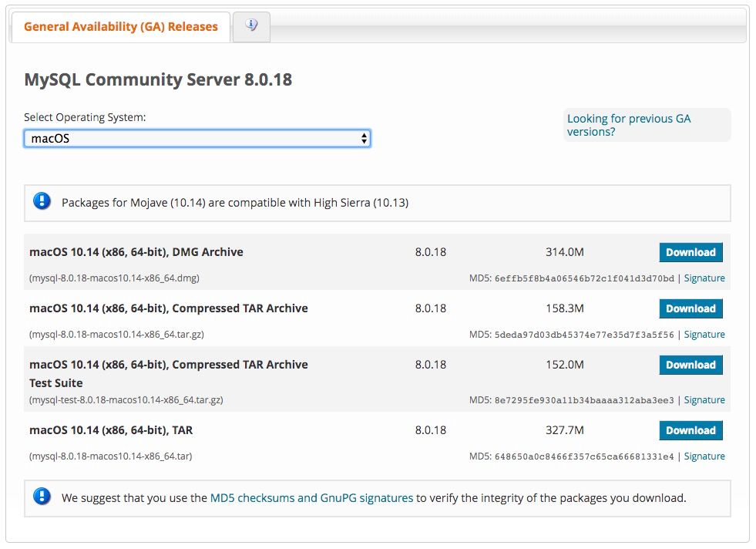
Task: Click the 152.0M file size
Action: point(565,365)
